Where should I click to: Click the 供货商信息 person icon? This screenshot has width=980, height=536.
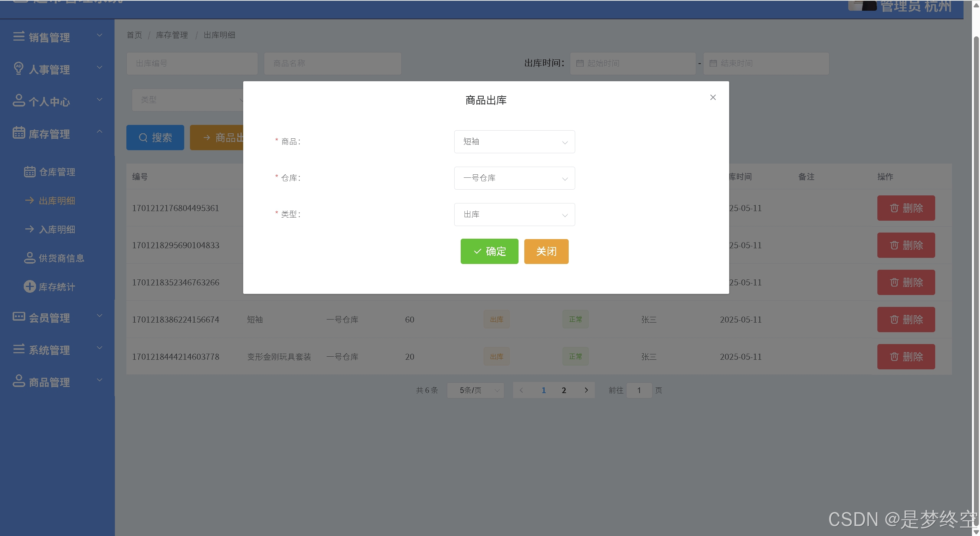click(29, 258)
